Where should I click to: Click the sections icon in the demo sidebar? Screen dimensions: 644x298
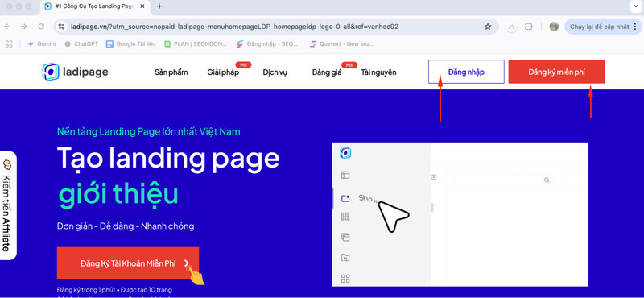click(345, 217)
